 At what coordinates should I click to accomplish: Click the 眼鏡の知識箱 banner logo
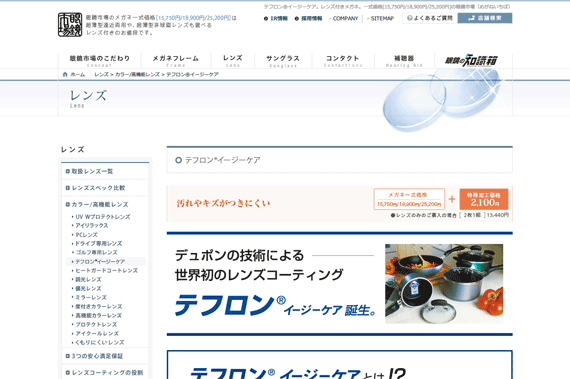coord(471,60)
